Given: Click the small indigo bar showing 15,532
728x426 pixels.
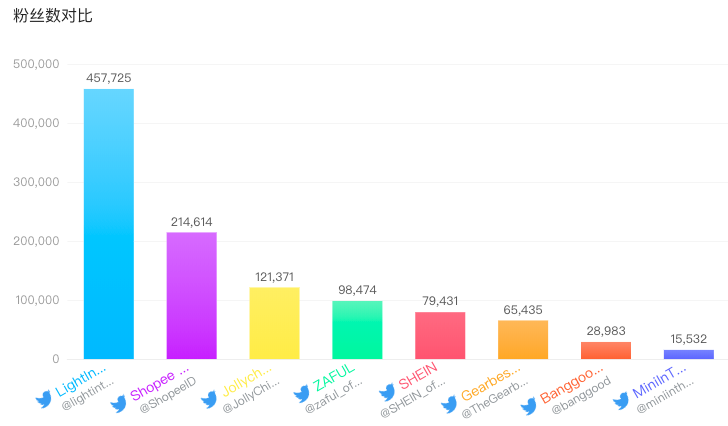Looking at the screenshot, I should [689, 354].
